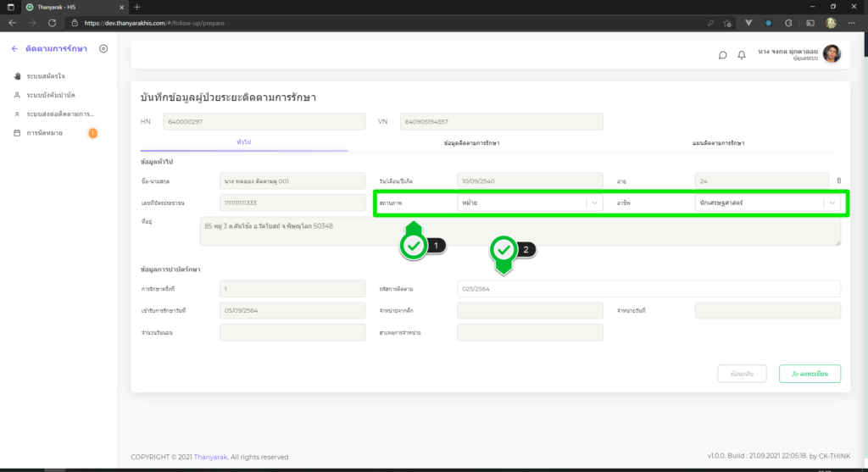Screen dimensions: 868x472
Task: Click the calendar icon for การนัดหมาย
Action: pos(17,133)
